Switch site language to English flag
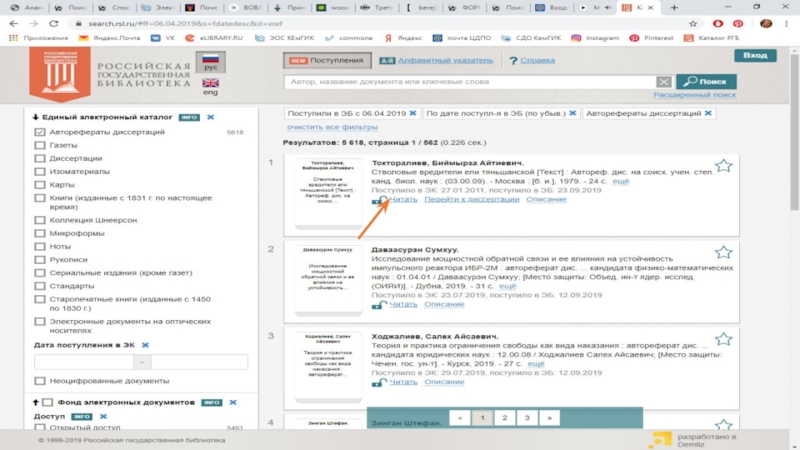 [x=211, y=84]
